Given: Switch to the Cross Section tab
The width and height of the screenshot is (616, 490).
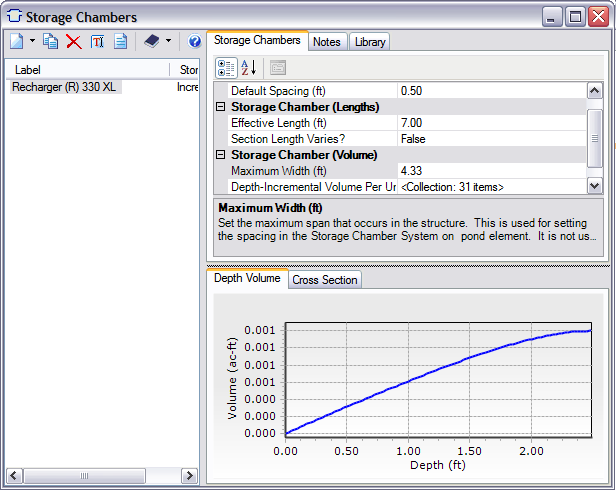Looking at the screenshot, I should click(x=325, y=280).
